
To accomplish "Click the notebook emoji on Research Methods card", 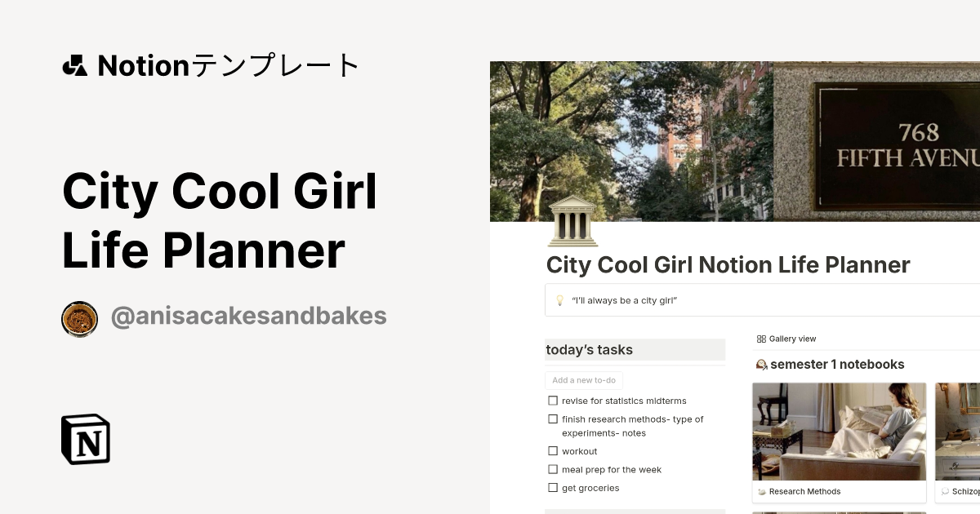I will click(x=761, y=491).
